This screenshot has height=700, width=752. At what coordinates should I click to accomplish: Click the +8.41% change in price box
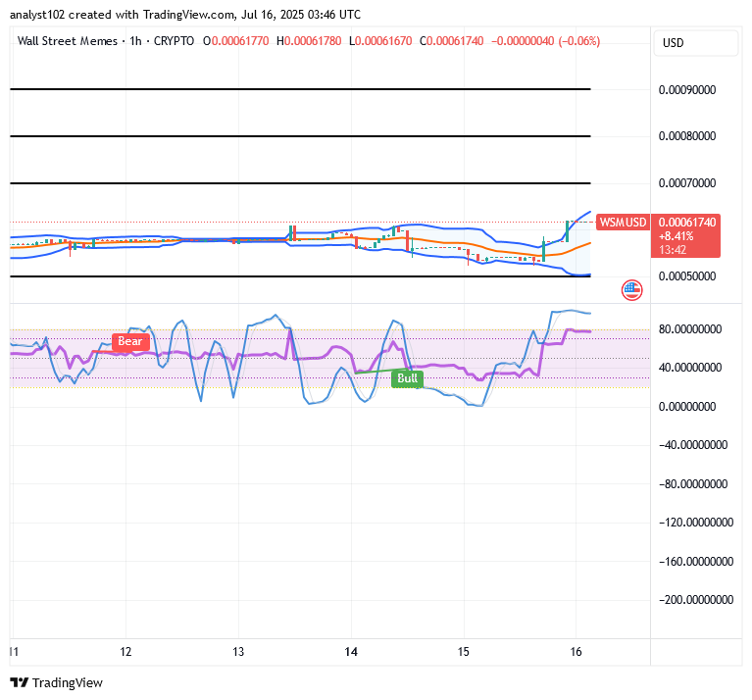[x=676, y=236]
